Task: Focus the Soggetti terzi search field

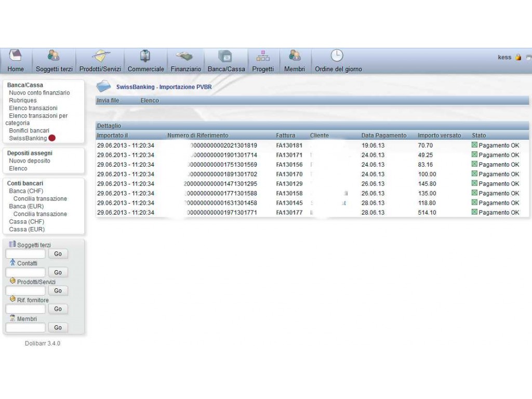Action: tap(25, 254)
